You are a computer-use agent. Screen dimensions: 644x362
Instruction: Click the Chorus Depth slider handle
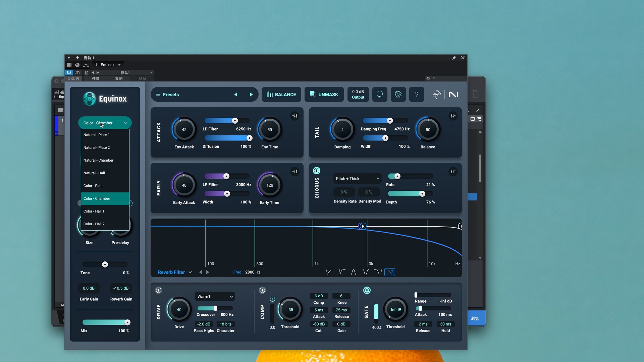[x=422, y=194]
